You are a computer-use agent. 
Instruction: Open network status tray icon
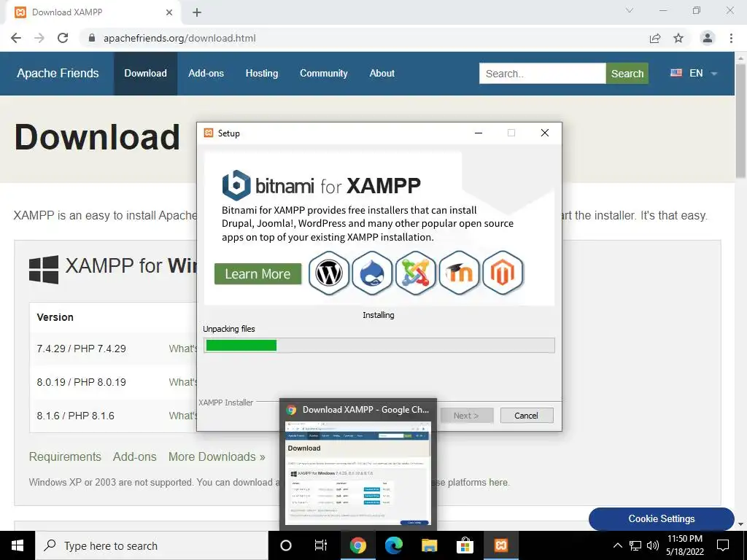[635, 545]
